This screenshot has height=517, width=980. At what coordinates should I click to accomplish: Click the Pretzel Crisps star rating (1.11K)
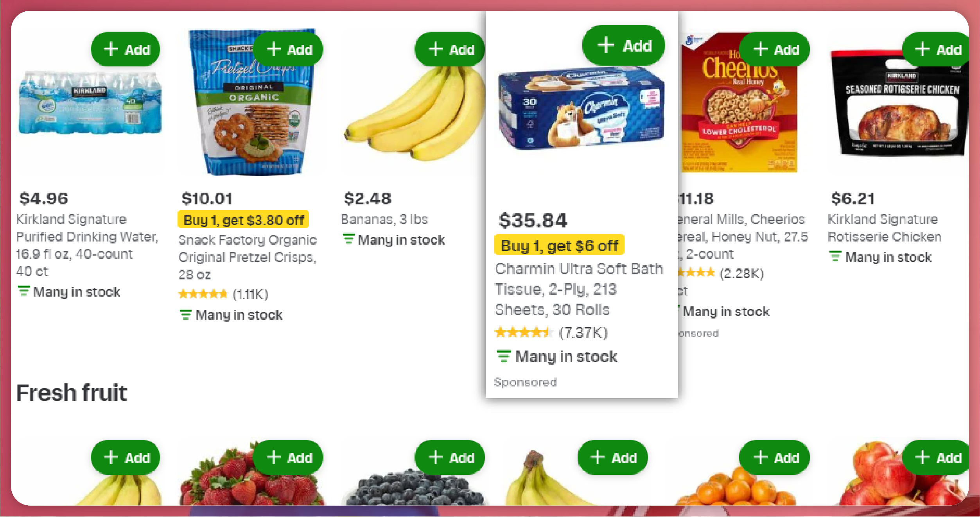pos(223,294)
